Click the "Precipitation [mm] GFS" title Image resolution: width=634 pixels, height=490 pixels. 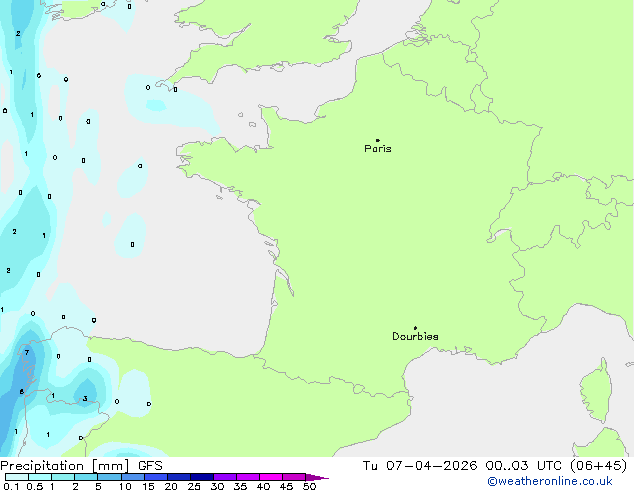tap(81, 466)
